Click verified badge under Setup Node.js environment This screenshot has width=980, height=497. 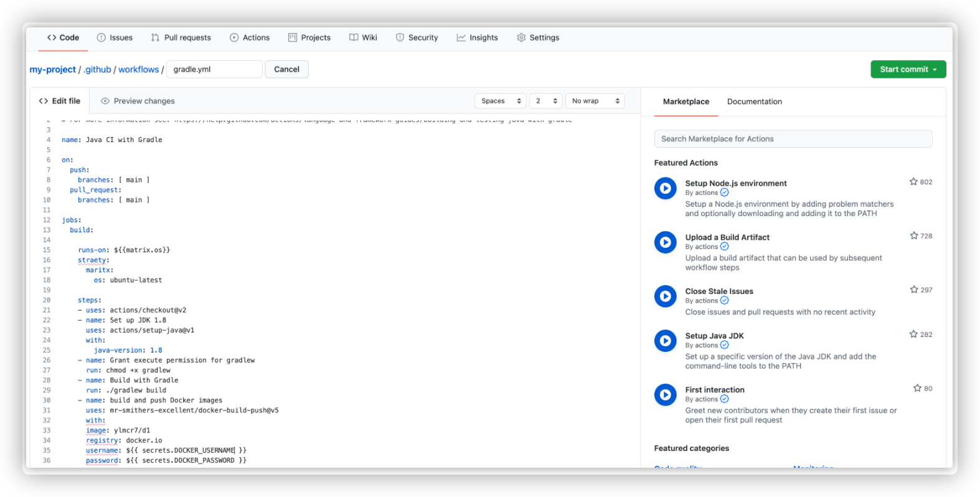coord(724,193)
